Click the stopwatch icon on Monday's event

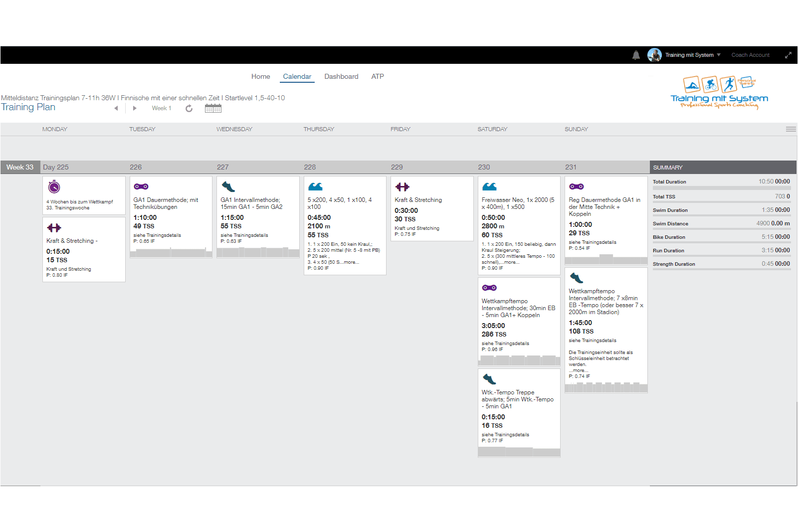[x=54, y=187]
